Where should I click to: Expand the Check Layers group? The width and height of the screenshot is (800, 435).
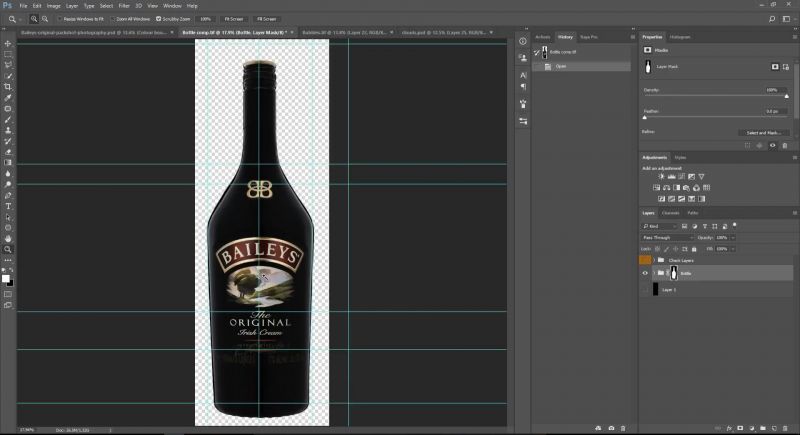(x=654, y=260)
